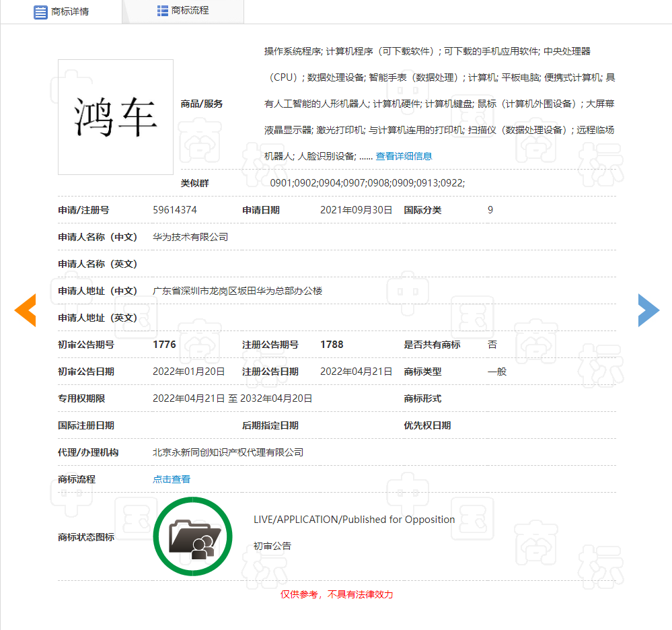Click the green trademark status folder icon
The image size is (672, 630).
[192, 536]
